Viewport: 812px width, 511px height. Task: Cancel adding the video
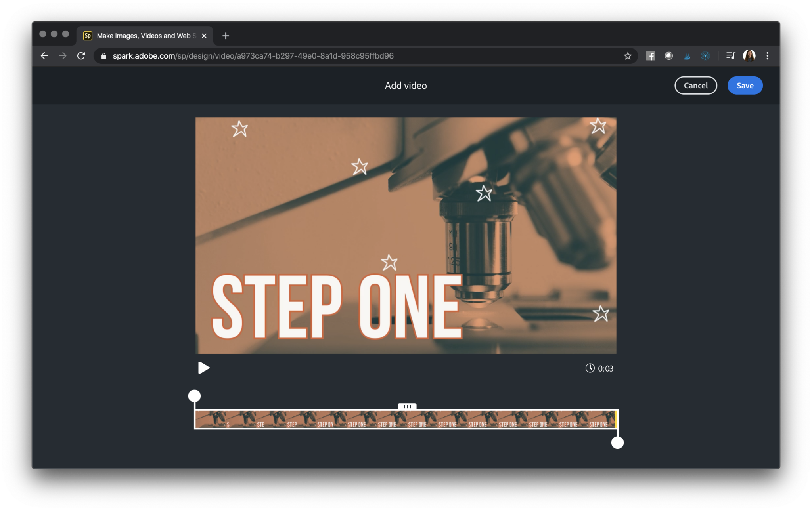696,86
